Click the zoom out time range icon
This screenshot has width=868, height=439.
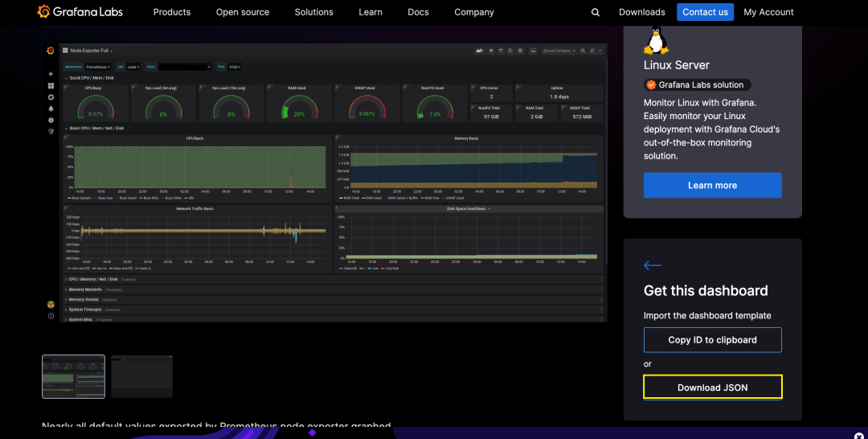tap(583, 51)
